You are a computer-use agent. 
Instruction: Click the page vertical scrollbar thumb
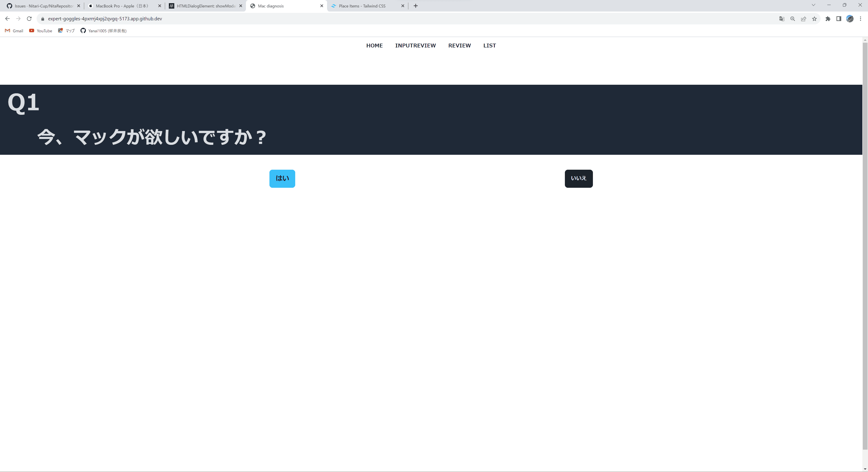865,246
